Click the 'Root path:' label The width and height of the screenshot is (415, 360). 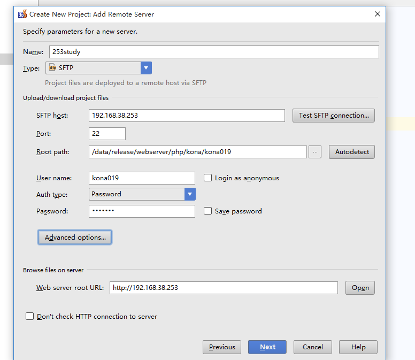[x=53, y=152]
